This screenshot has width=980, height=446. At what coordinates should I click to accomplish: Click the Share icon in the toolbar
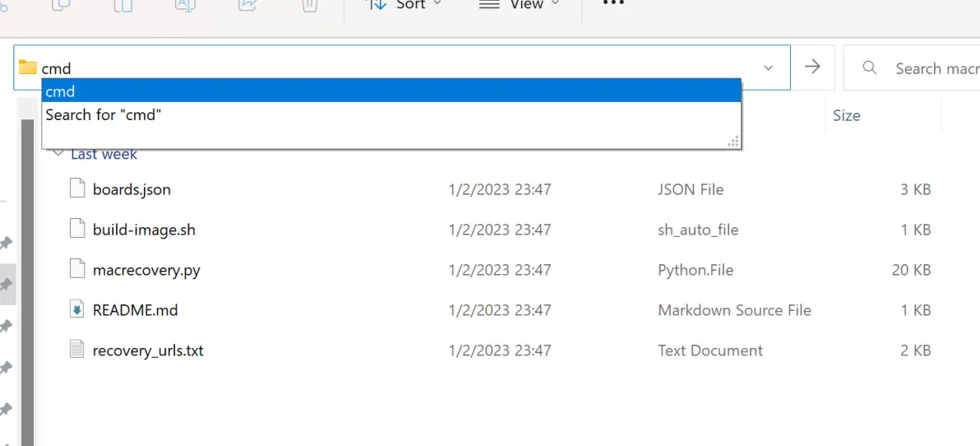click(x=247, y=5)
